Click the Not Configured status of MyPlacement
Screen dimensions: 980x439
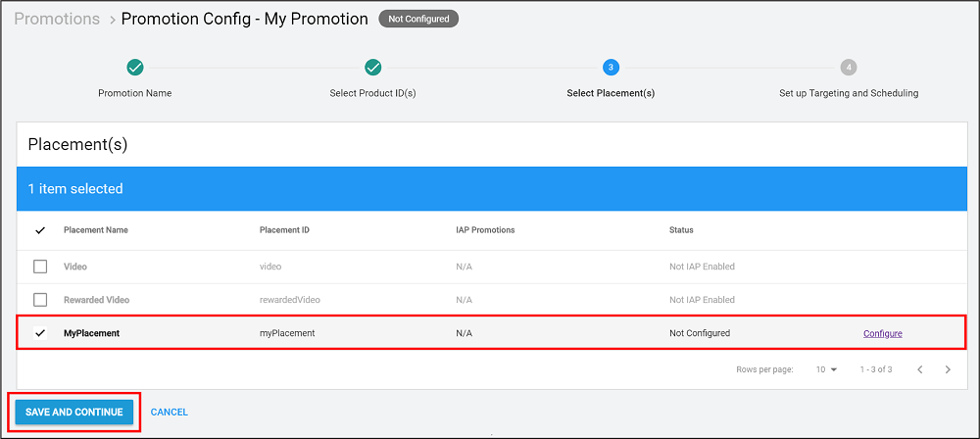(x=700, y=333)
